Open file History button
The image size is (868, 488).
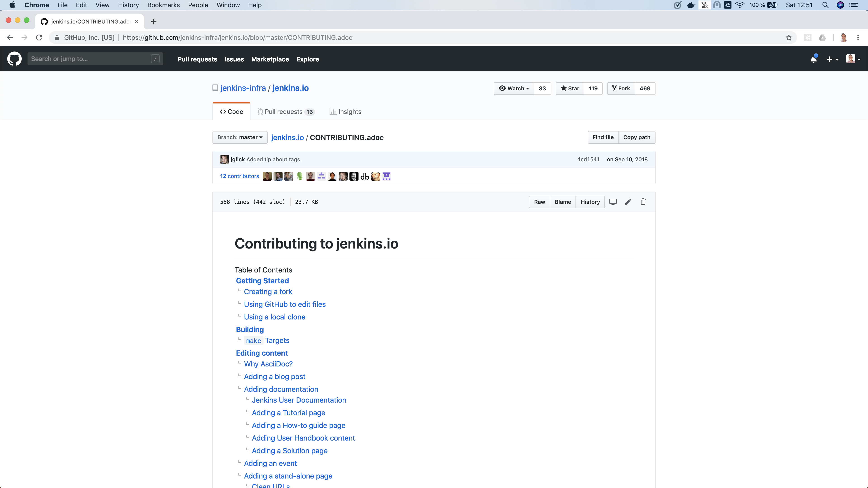click(x=590, y=202)
